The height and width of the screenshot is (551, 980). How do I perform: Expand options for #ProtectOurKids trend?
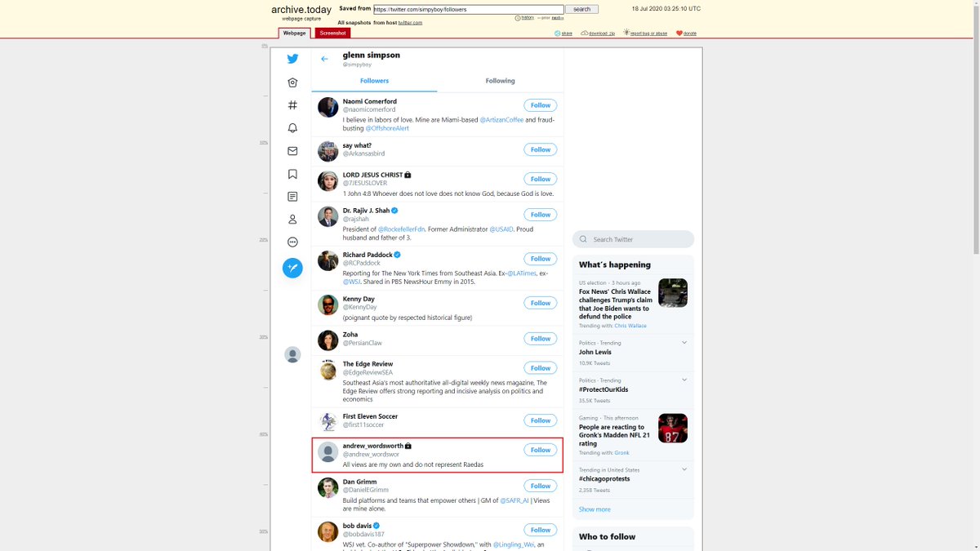pos(684,380)
